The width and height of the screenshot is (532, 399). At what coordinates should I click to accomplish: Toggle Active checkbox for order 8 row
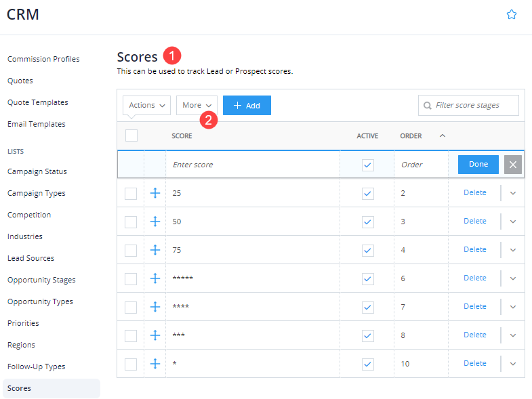click(x=368, y=336)
